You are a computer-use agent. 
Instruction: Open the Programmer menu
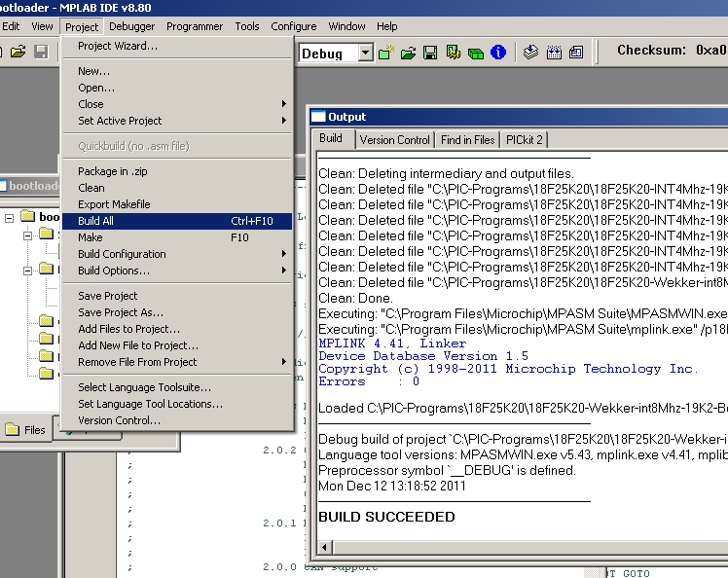click(x=195, y=26)
